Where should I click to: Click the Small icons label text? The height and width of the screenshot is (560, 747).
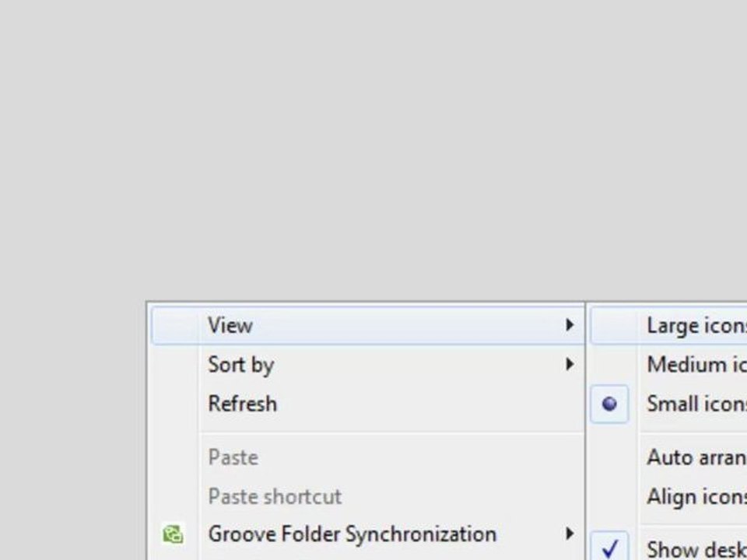pos(696,404)
